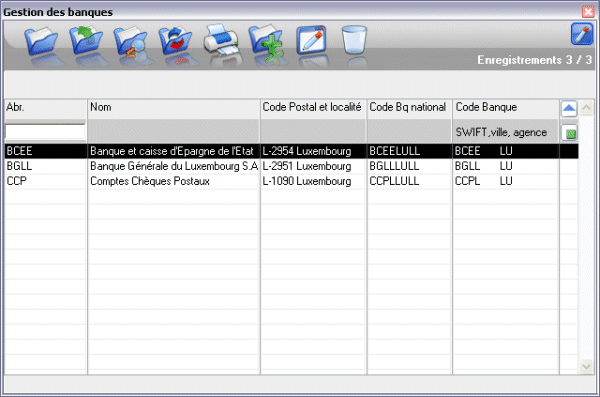Click the Enregistrements 3 / 3 counter
The image size is (600, 397).
(x=534, y=60)
